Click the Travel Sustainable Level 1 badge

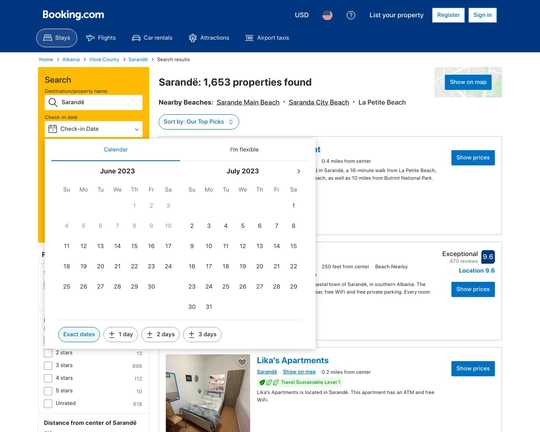point(299,382)
